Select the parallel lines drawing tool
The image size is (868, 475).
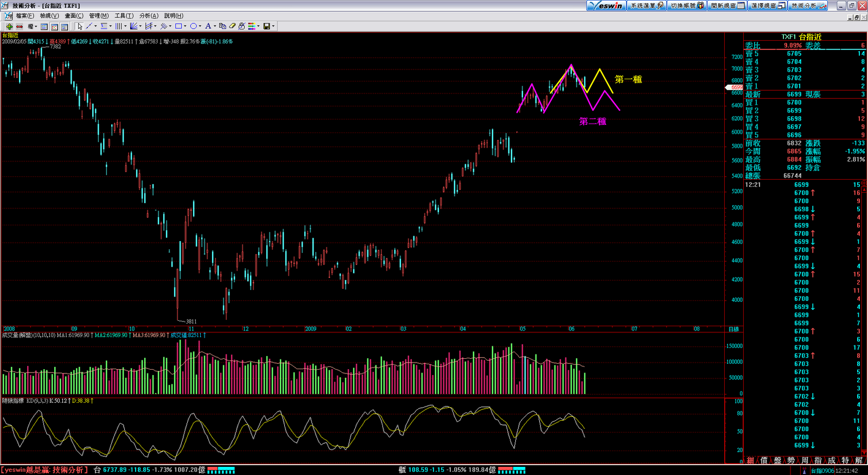point(163,26)
